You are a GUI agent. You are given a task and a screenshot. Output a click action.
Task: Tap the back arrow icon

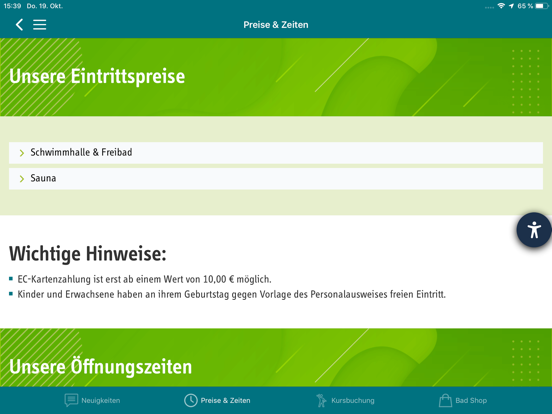[19, 25]
